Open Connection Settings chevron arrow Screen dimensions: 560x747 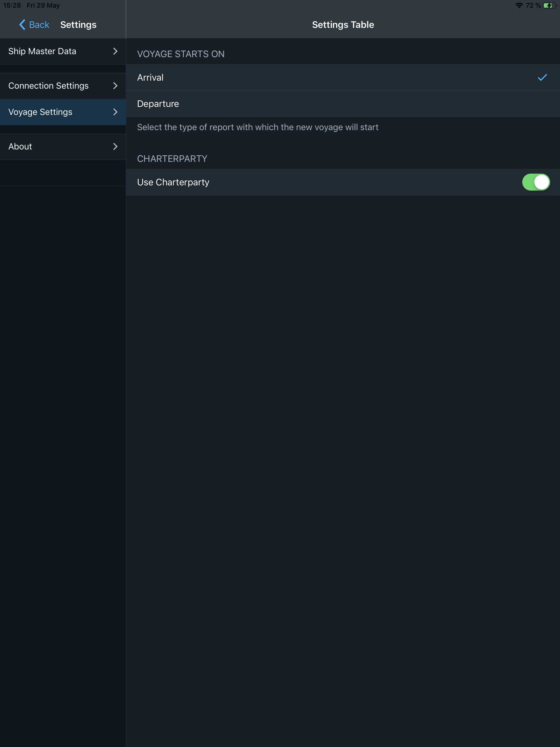pos(115,86)
